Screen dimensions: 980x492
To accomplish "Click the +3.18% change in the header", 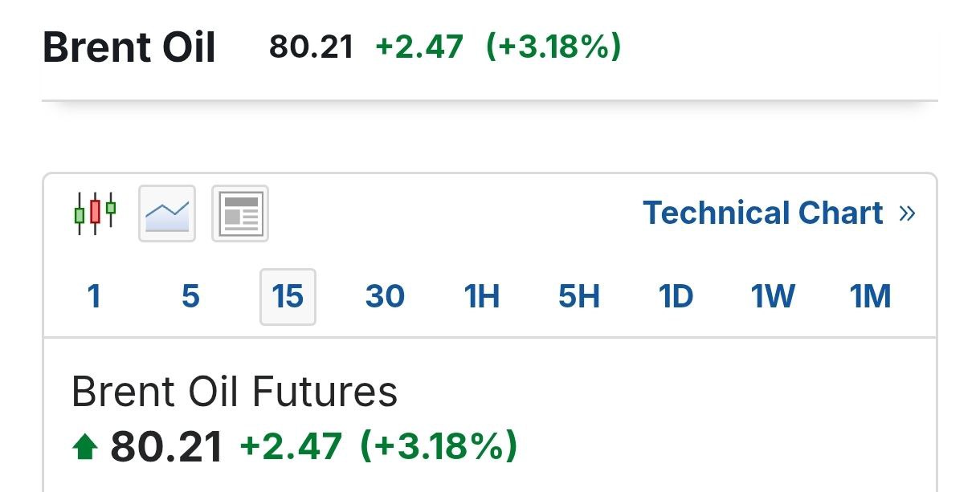I will (553, 47).
